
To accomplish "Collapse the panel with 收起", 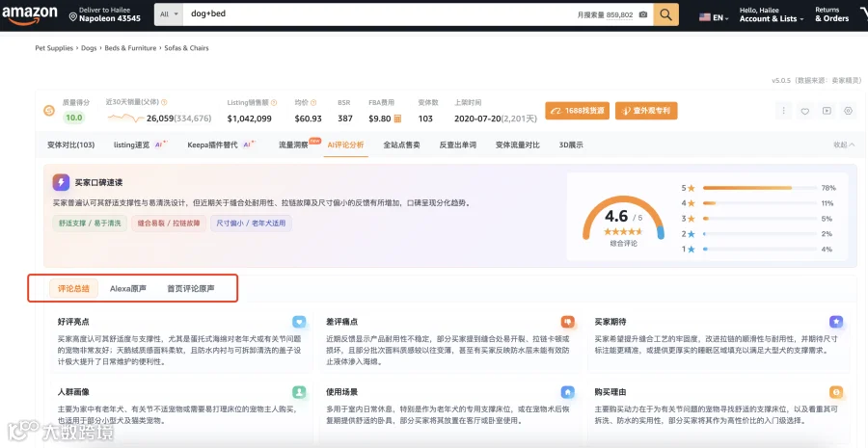I will pyautogui.click(x=844, y=145).
